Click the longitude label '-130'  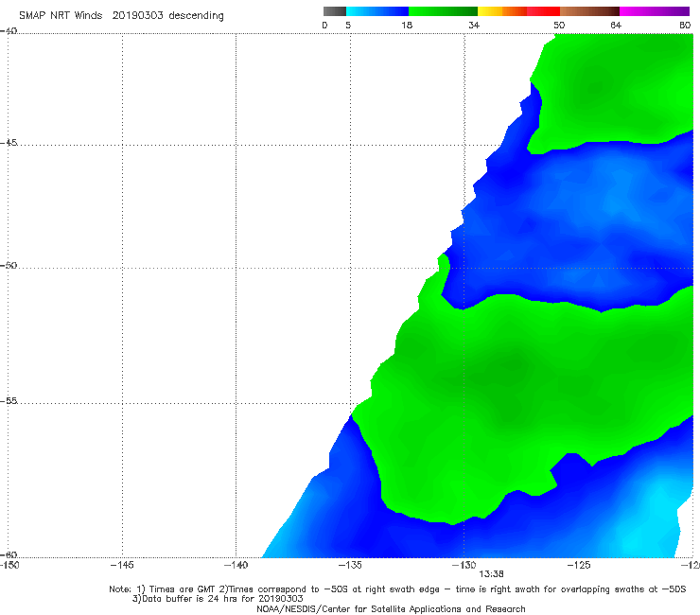464,565
